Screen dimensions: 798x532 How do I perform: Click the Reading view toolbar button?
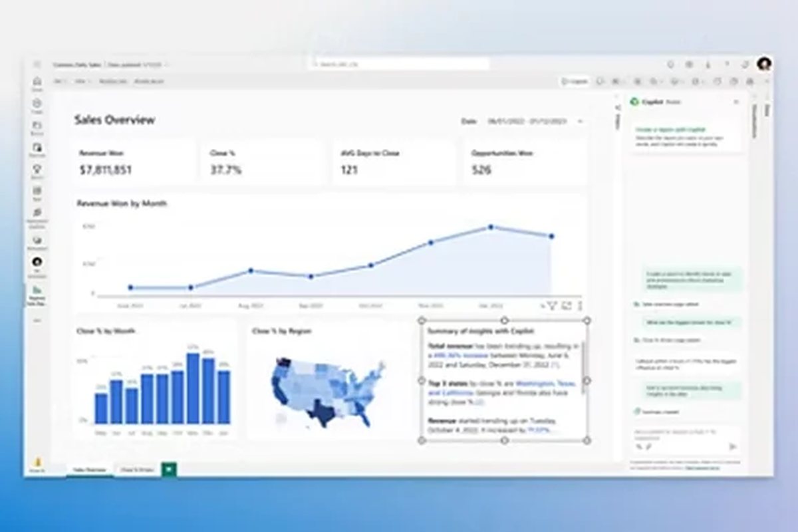[112, 81]
